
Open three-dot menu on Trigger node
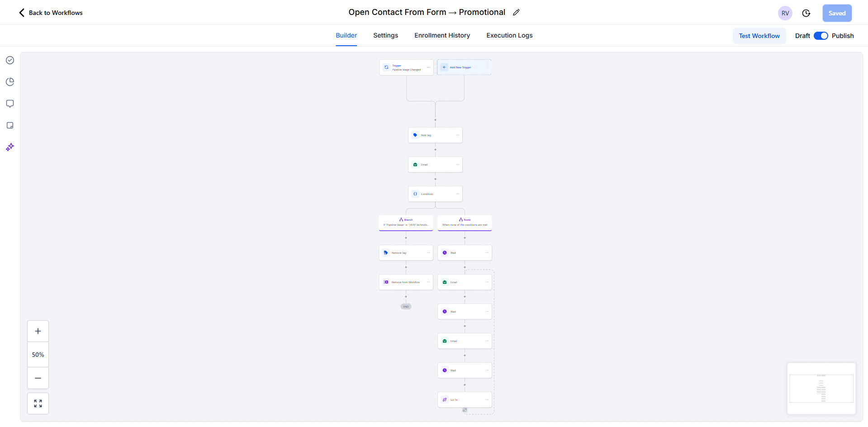pos(428,67)
